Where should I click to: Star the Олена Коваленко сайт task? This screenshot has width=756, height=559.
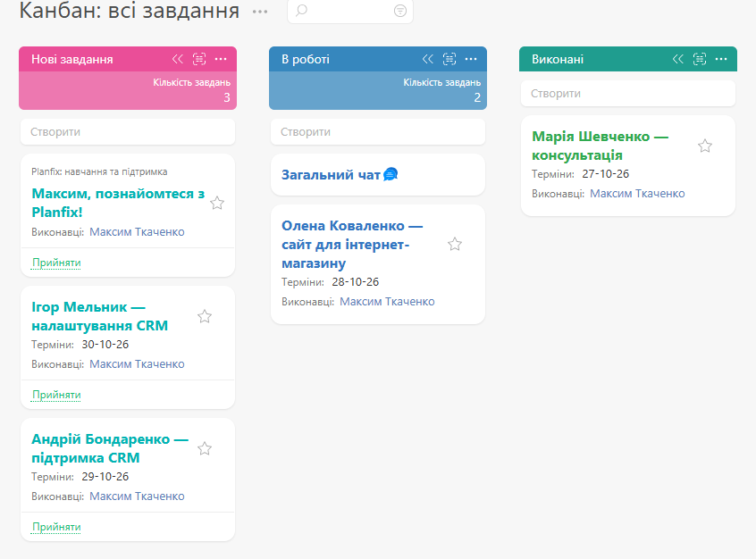(x=455, y=244)
